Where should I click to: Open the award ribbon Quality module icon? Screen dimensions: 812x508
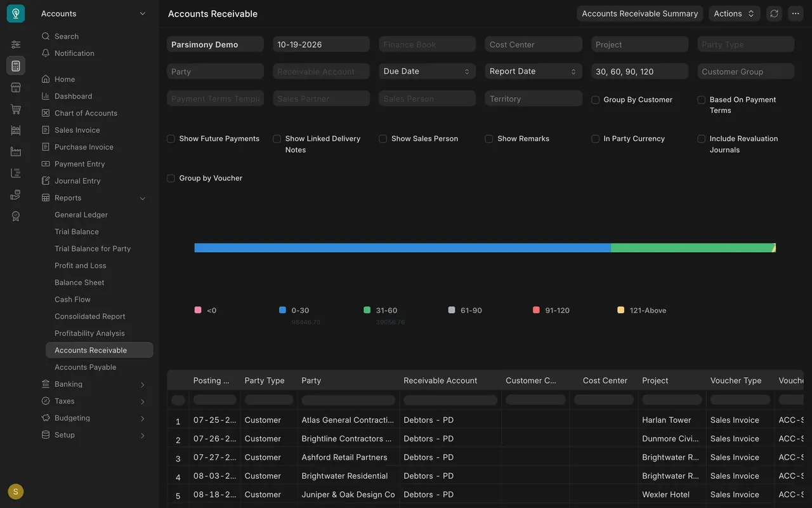tap(16, 217)
